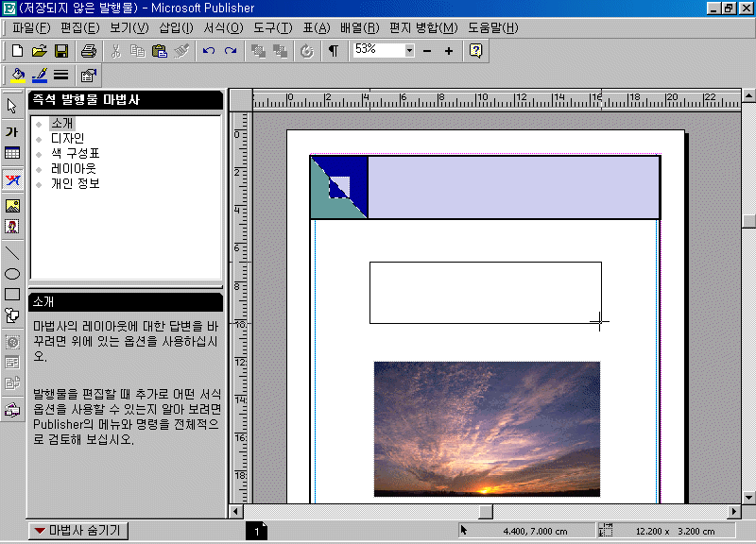Open the 편지 병합(M) menu
Image resolution: width=756 pixels, height=544 pixels.
423,28
